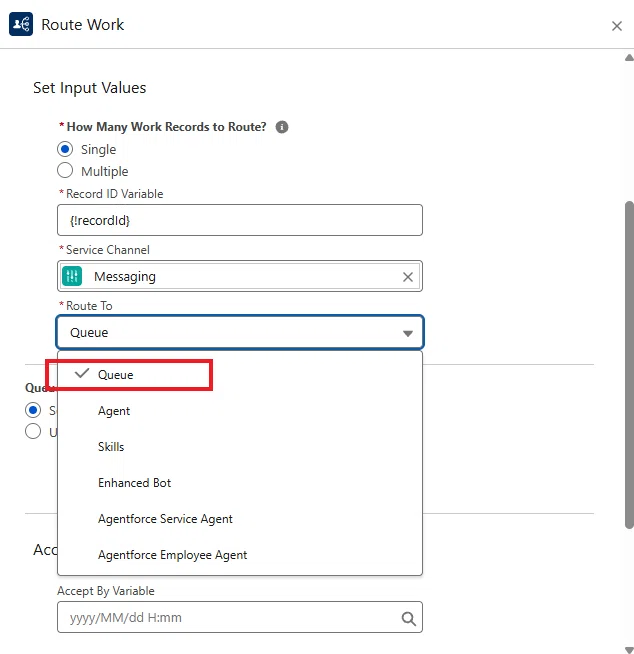The height and width of the screenshot is (654, 634).
Task: Click the Service Channel field label
Action: pos(108,250)
